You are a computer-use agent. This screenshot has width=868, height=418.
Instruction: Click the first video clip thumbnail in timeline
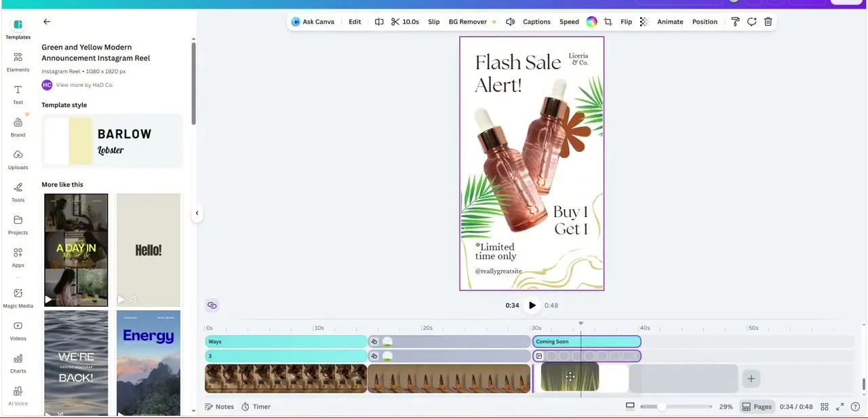pos(286,379)
